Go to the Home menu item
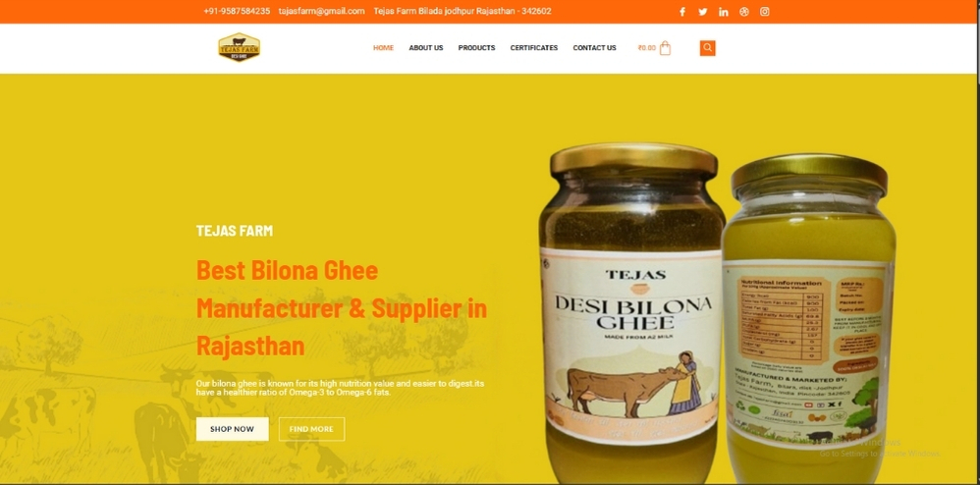980x485 pixels. point(383,48)
